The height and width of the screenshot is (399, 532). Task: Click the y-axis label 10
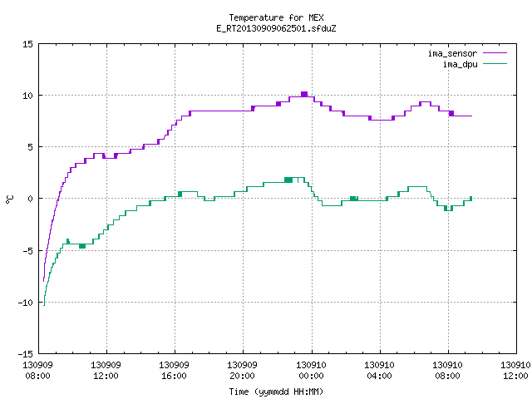(x=27, y=96)
